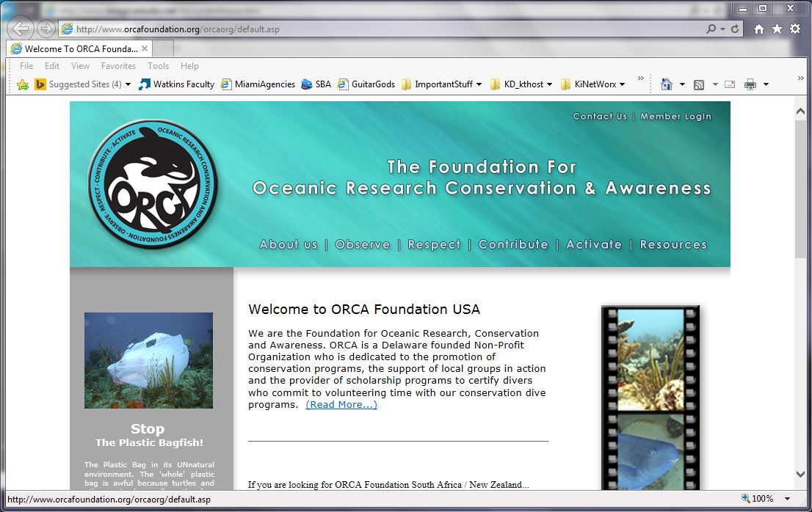Open the Favorites menu
The height and width of the screenshot is (512, 812).
(x=119, y=66)
